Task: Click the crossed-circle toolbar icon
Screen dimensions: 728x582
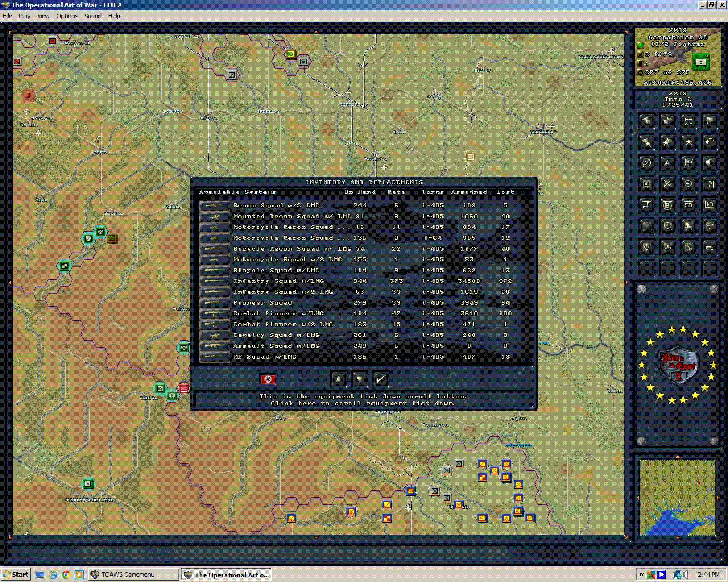Action: coord(646,162)
